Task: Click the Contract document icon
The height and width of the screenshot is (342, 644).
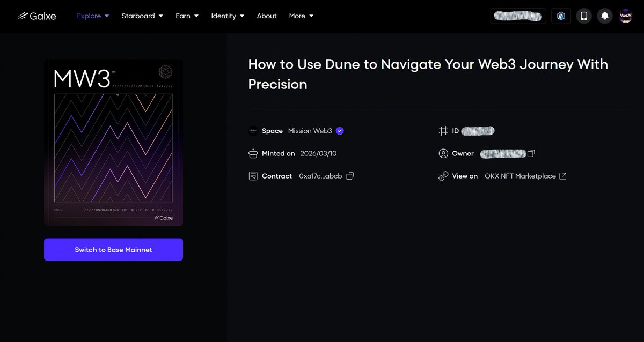Action: click(253, 176)
